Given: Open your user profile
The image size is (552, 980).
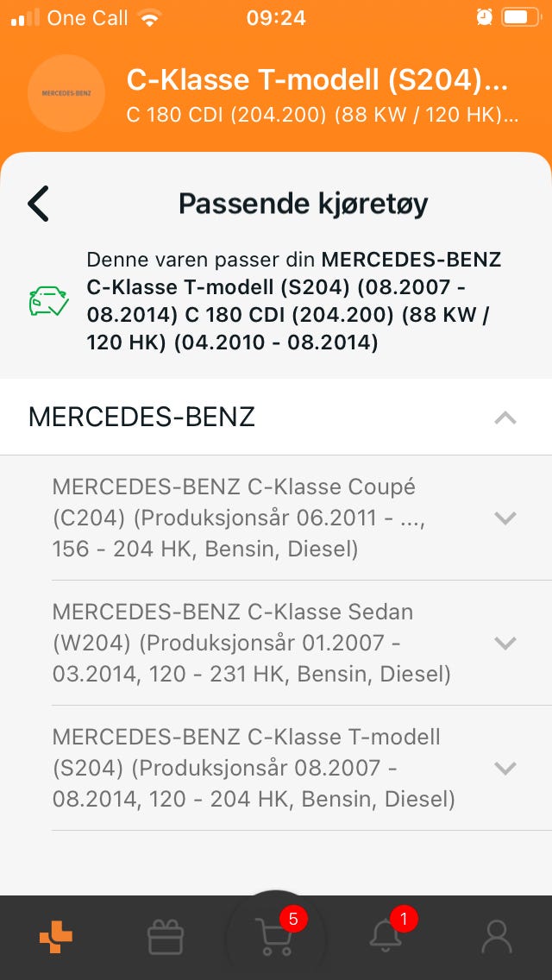Looking at the screenshot, I should click(x=497, y=936).
